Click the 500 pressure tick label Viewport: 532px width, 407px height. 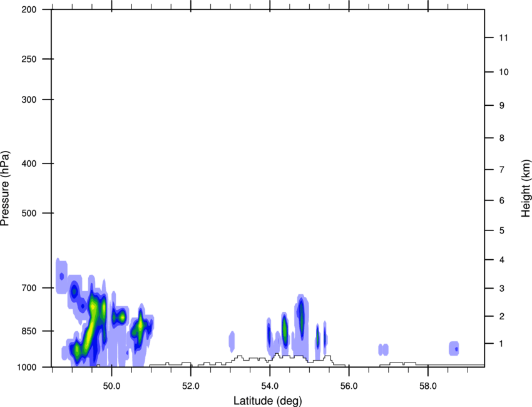(29, 213)
